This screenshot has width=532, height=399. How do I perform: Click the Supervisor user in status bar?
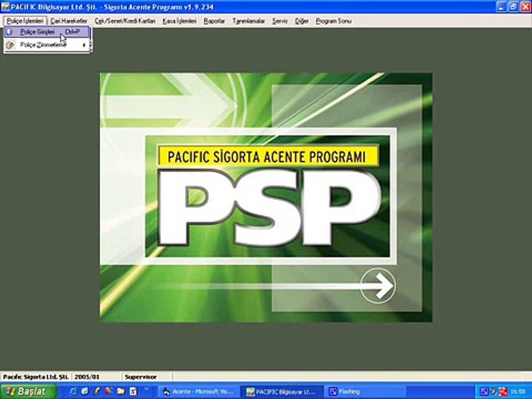coord(141,377)
